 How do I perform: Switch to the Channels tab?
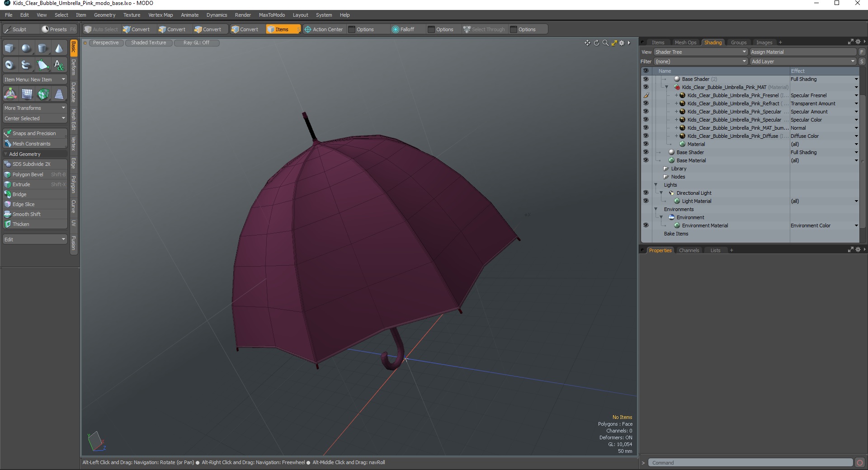(x=689, y=250)
